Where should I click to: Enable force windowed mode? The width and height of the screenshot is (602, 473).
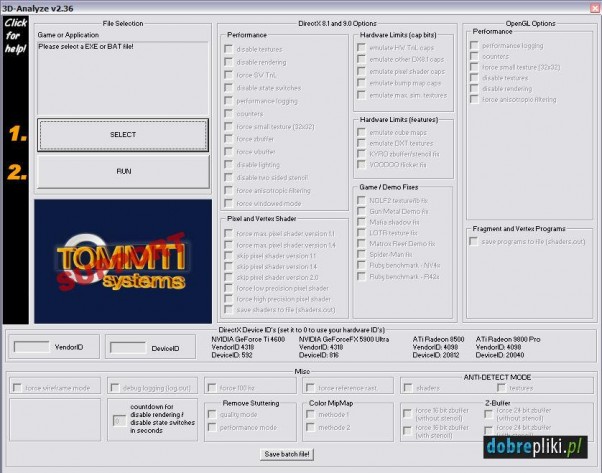(228, 203)
